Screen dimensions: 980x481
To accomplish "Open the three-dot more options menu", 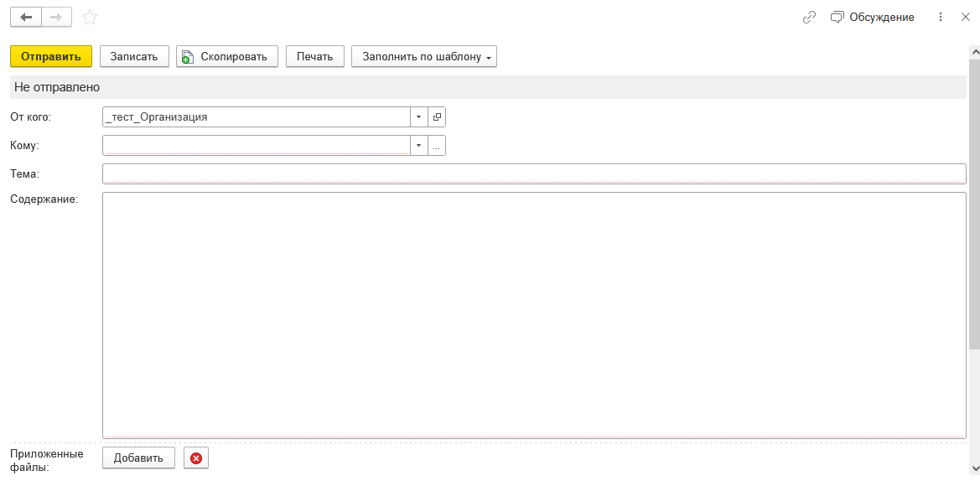I will coord(940,17).
